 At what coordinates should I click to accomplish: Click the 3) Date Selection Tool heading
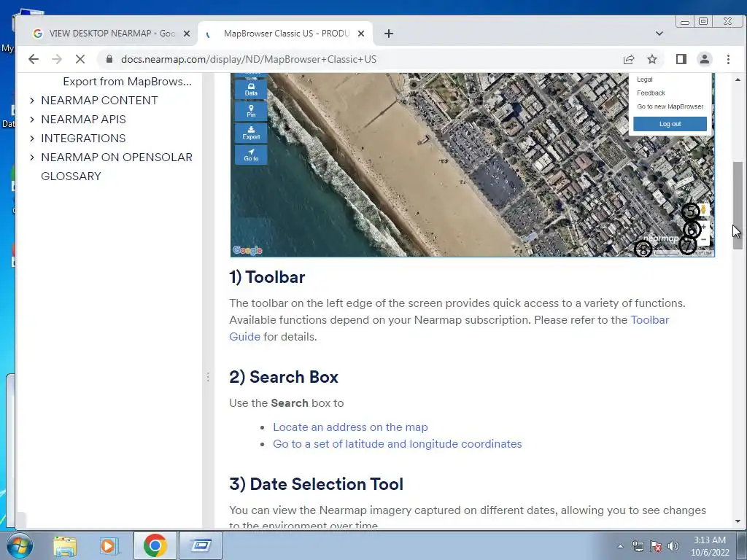pyautogui.click(x=316, y=484)
